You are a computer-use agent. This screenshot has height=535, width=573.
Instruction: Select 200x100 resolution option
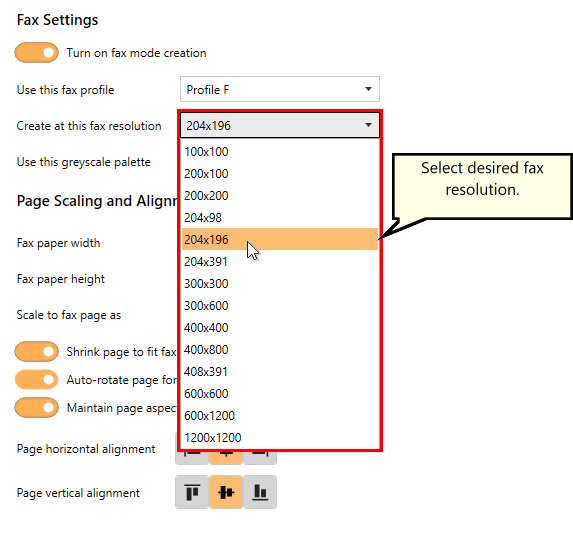280,174
